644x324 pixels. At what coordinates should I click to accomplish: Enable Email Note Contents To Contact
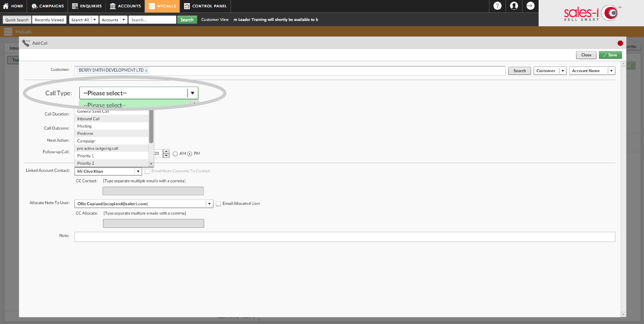click(x=147, y=171)
